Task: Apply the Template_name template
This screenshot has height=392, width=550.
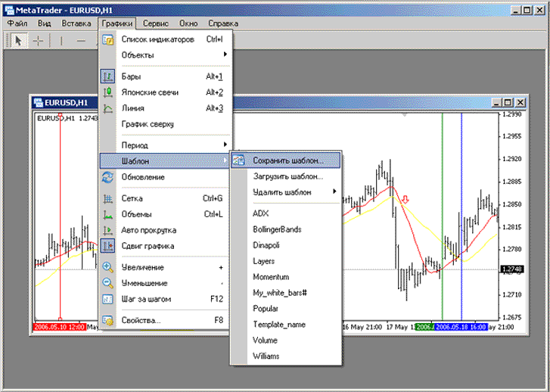Action: 286,324
